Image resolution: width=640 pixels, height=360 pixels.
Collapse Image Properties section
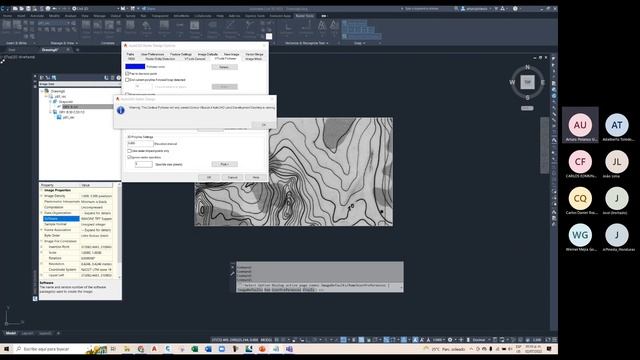pyautogui.click(x=42, y=191)
